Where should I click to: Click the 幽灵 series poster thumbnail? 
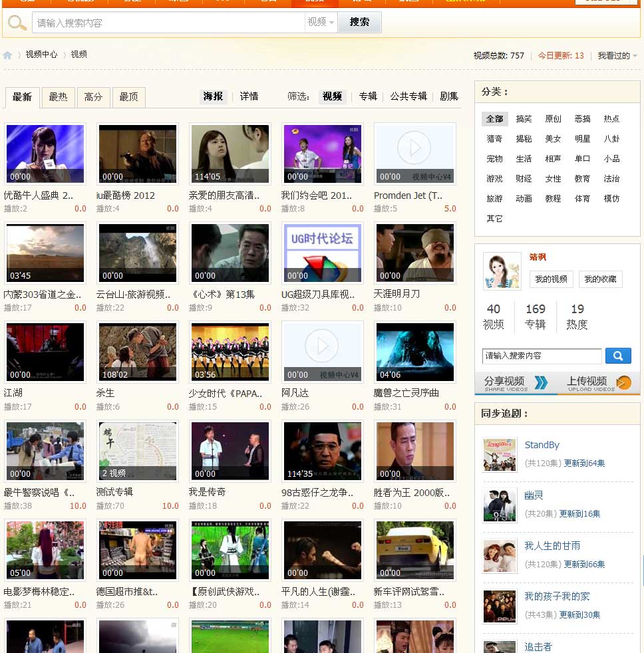tap(500, 505)
